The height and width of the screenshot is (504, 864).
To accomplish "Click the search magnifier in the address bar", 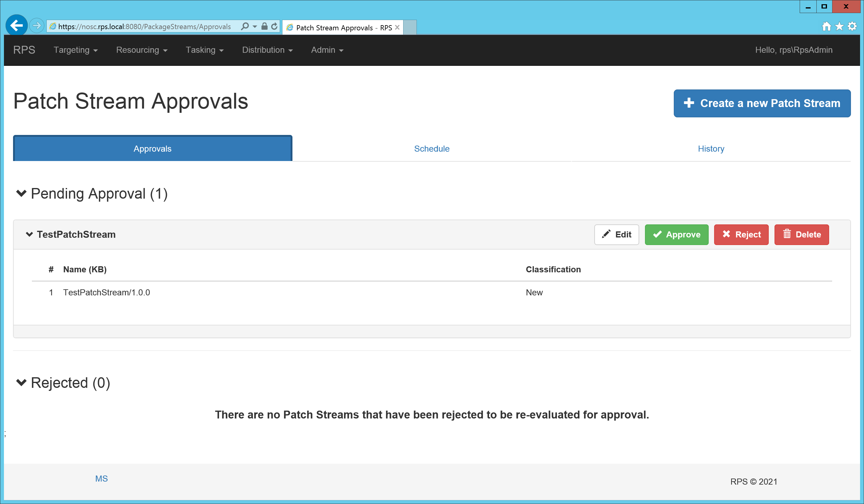I will coord(245,26).
